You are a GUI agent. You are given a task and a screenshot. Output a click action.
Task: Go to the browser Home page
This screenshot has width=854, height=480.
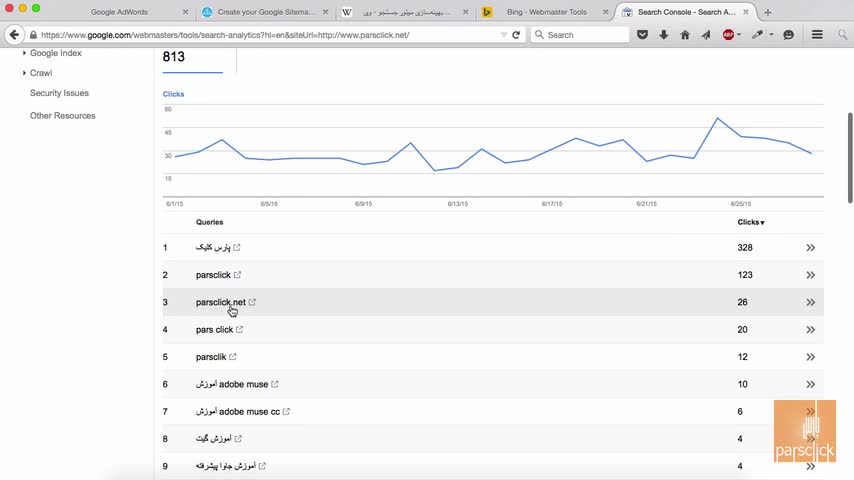(x=684, y=35)
